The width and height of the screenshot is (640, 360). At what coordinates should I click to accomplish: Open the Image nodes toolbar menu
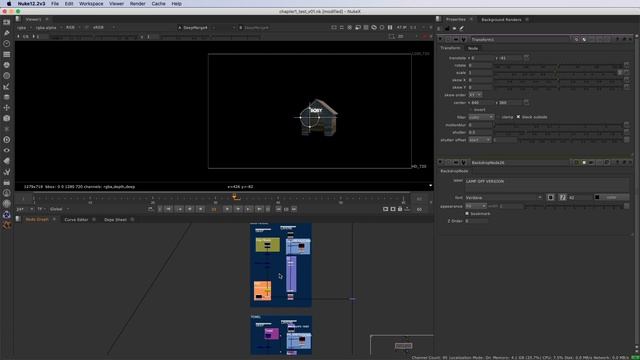7,22
